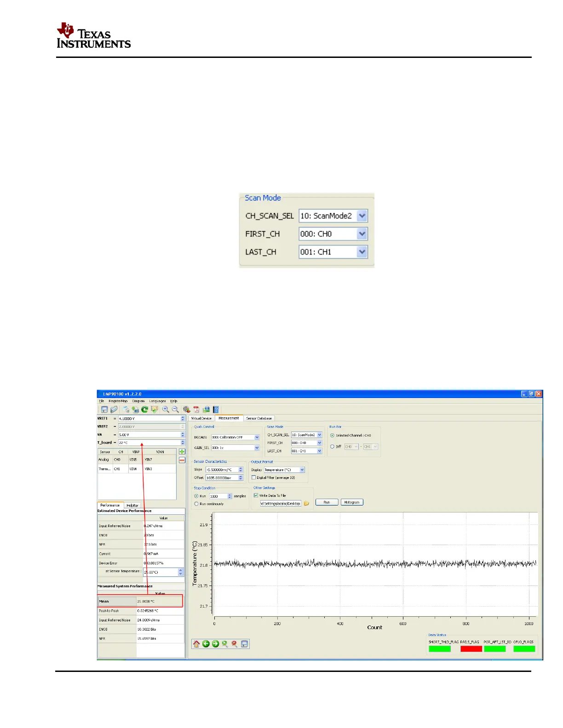Select the Analog CH0 sensor row

[137, 460]
